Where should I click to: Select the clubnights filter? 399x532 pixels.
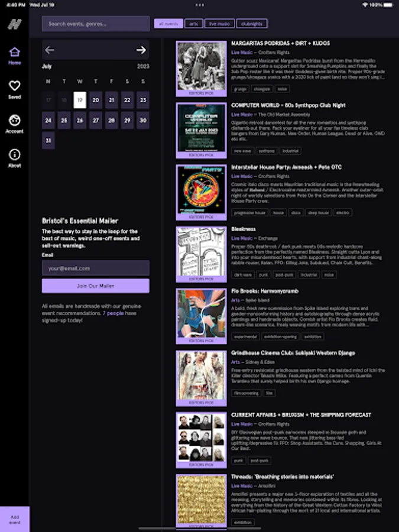tap(252, 24)
